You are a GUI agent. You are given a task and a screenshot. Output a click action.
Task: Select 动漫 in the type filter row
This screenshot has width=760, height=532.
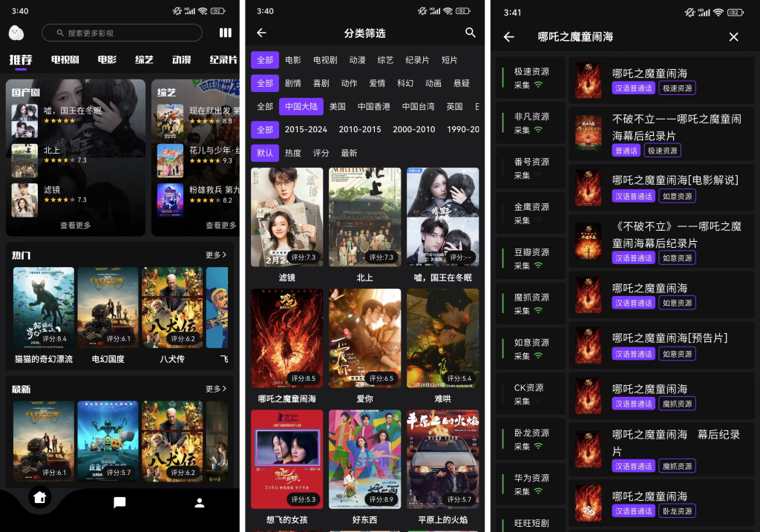(x=357, y=60)
